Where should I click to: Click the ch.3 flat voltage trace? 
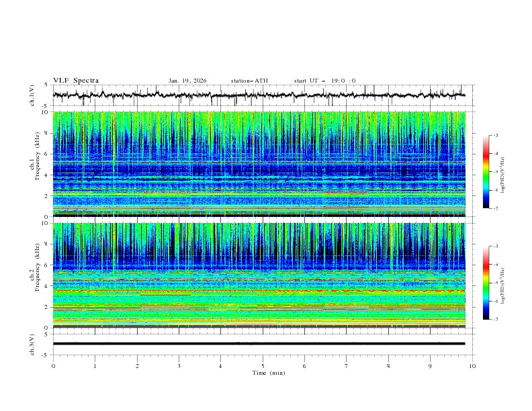(259, 344)
